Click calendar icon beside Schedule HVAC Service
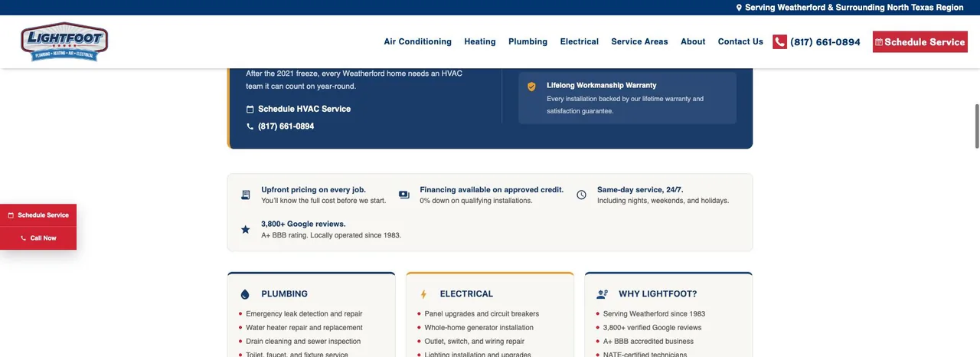 click(250, 110)
